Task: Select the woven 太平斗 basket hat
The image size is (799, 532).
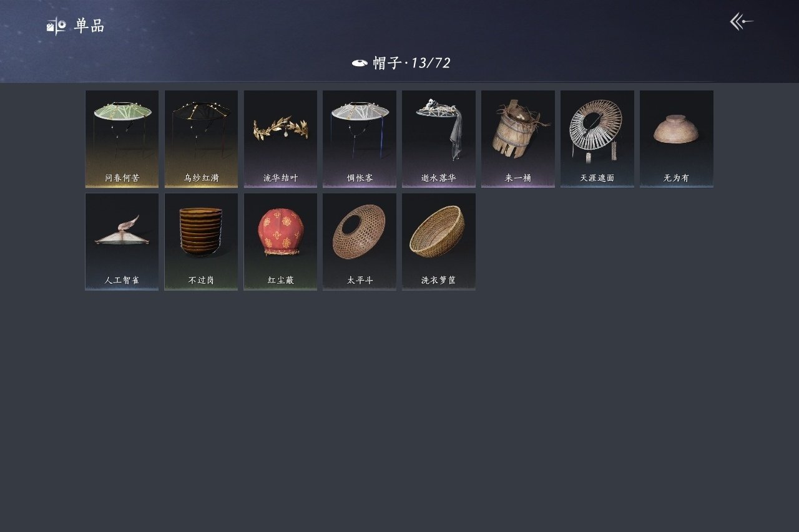Action: [360, 242]
